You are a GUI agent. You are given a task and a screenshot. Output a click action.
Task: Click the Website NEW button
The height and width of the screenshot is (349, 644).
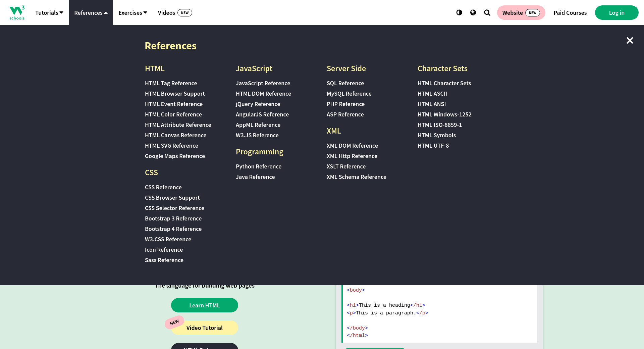click(x=521, y=13)
